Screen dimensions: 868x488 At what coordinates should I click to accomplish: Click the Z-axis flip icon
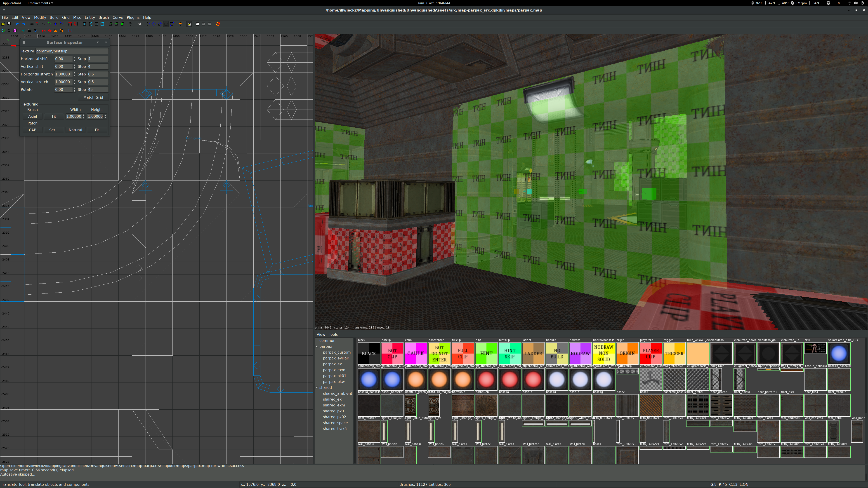point(56,24)
